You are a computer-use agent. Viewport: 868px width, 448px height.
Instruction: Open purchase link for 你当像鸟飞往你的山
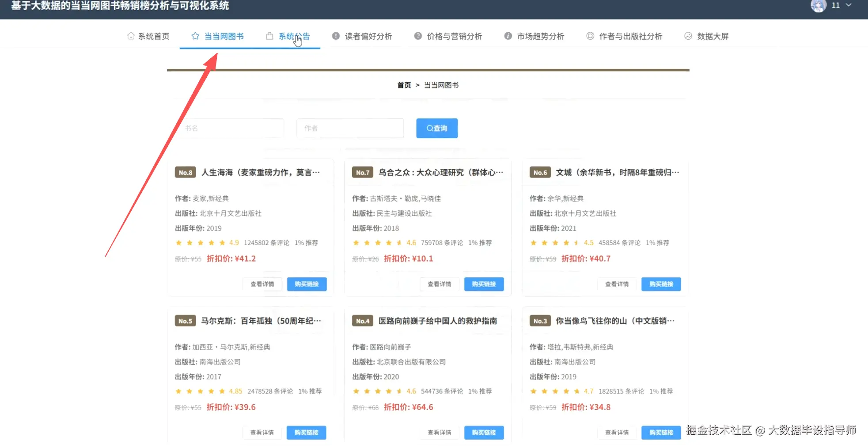tap(661, 433)
